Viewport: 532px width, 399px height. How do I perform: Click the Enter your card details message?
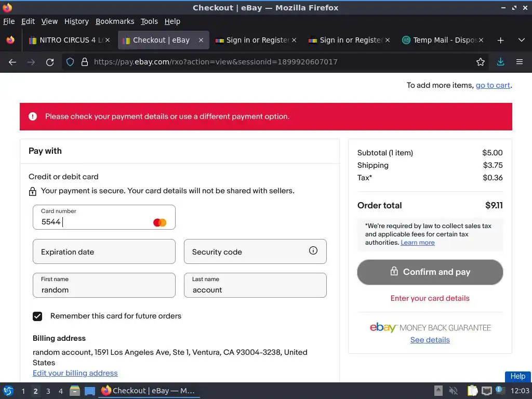[x=430, y=298]
